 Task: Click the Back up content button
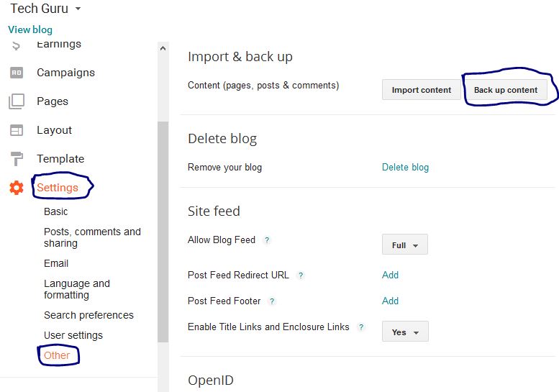[506, 90]
